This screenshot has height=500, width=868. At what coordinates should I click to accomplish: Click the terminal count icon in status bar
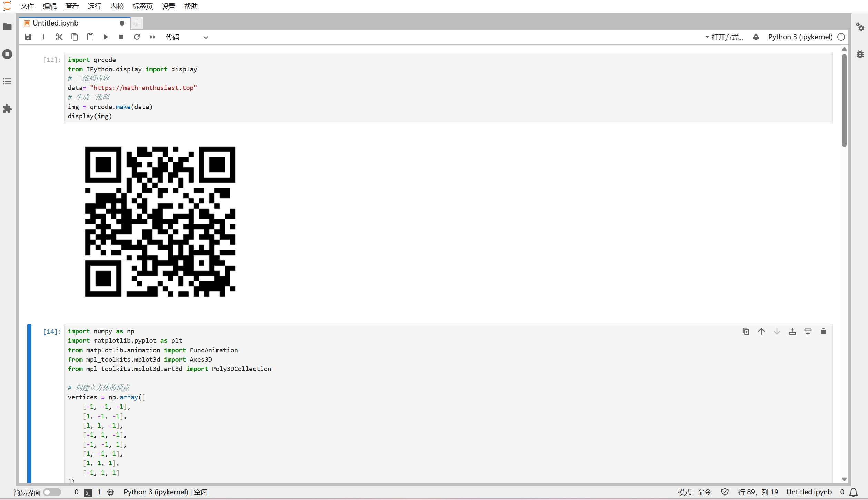coord(88,492)
